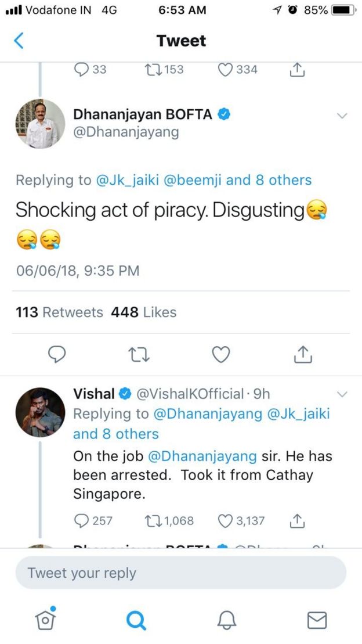Like Dhananjayan's tweet with the heart icon
The height and width of the screenshot is (644, 362).
[220, 354]
